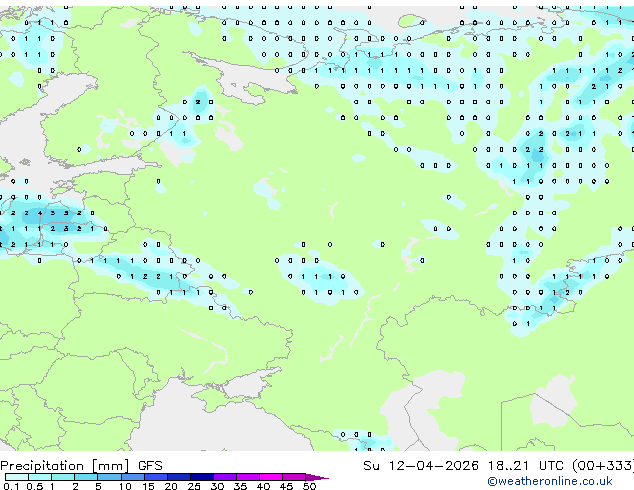Click the 10–15 mm legend color swatch
Image resolution: width=634 pixels, height=490 pixels.
pos(133,477)
